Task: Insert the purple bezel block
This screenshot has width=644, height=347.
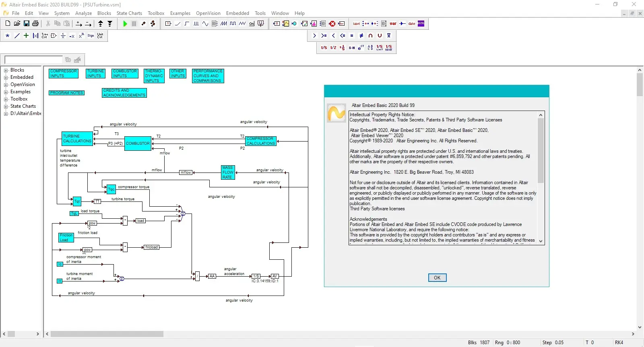Action: click(421, 24)
